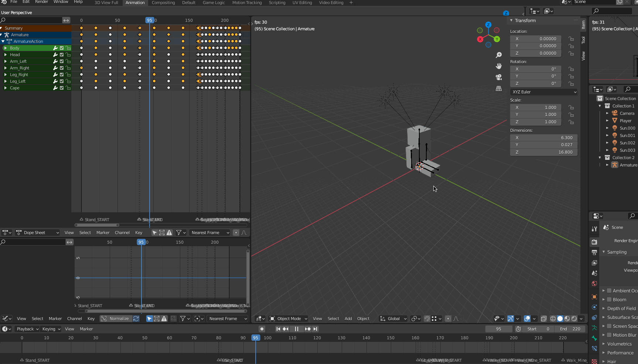Jump to next keyframe
This screenshot has height=364, width=638.
click(x=308, y=329)
